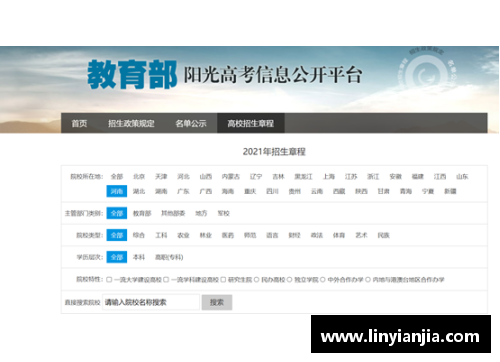Filter schools by 重庆
The height and width of the screenshot is (362, 500).
250,191
